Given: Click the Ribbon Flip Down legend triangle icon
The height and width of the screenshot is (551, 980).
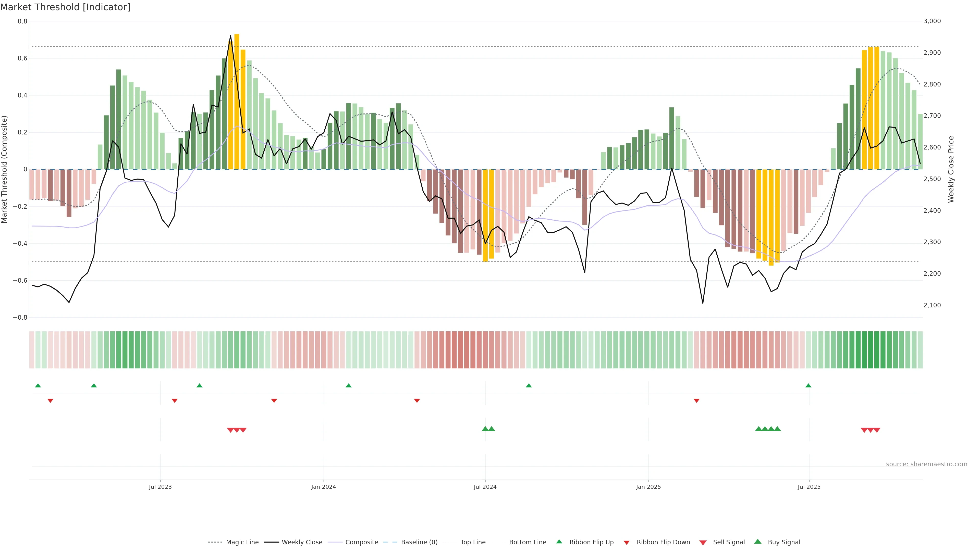Looking at the screenshot, I should click(627, 543).
